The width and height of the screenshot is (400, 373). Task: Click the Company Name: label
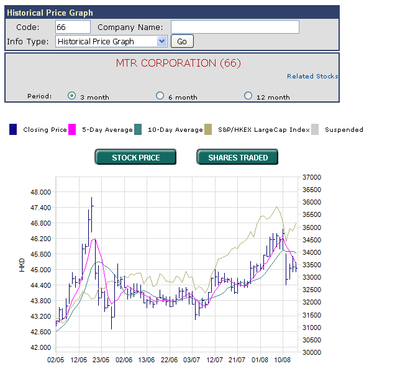pos(130,27)
